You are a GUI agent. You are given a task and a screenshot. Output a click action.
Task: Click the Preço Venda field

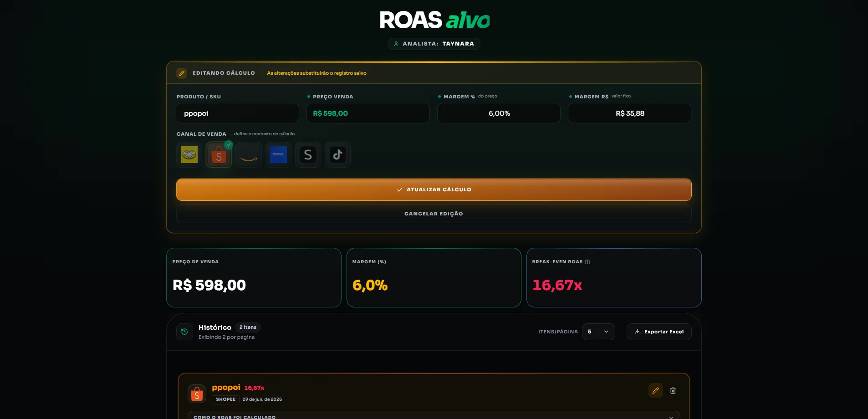[x=368, y=113]
